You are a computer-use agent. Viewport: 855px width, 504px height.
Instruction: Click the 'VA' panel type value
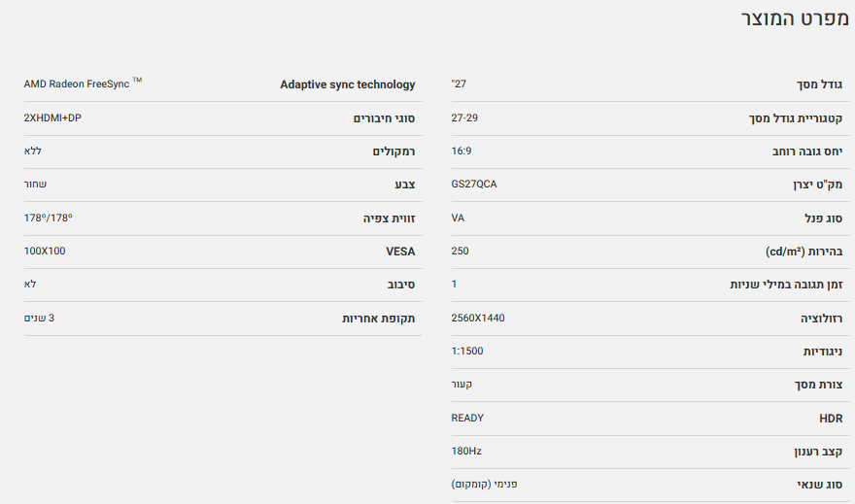[458, 218]
